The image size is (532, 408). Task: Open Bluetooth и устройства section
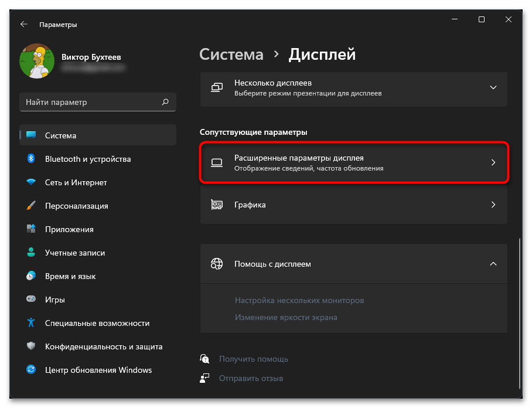[x=98, y=159]
